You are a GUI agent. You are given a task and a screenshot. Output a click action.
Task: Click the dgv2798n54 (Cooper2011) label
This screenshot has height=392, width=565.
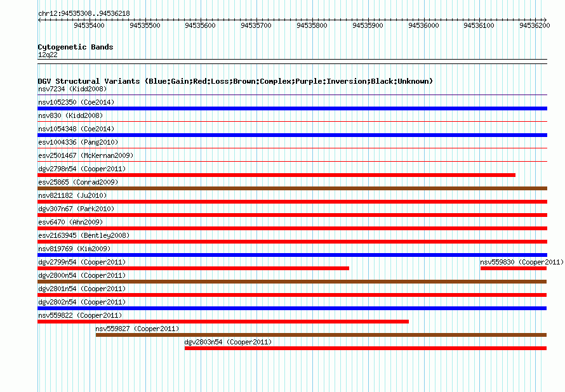click(x=82, y=169)
